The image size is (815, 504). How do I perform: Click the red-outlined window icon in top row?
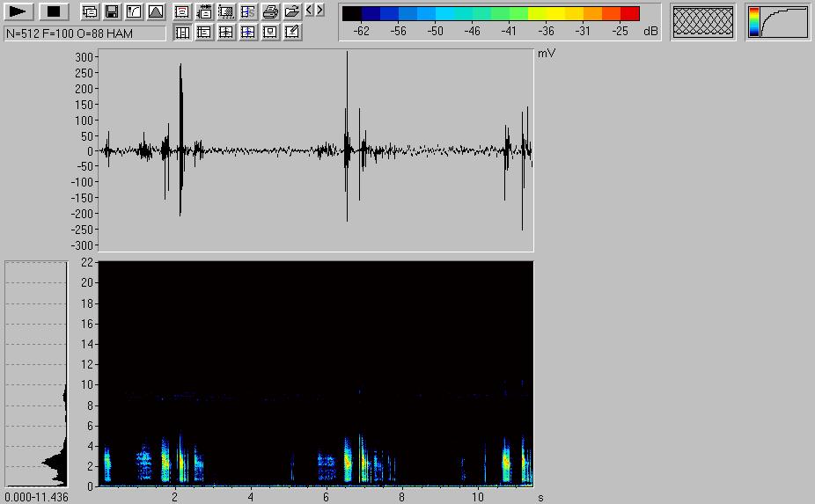point(182,12)
